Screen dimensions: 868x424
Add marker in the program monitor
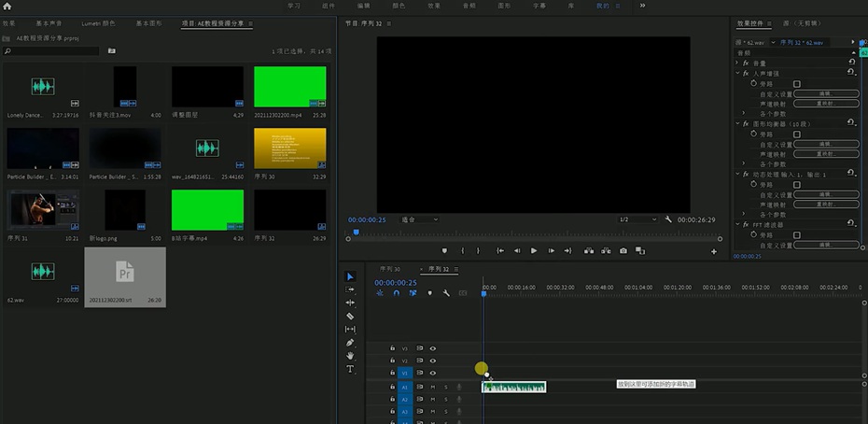444,250
